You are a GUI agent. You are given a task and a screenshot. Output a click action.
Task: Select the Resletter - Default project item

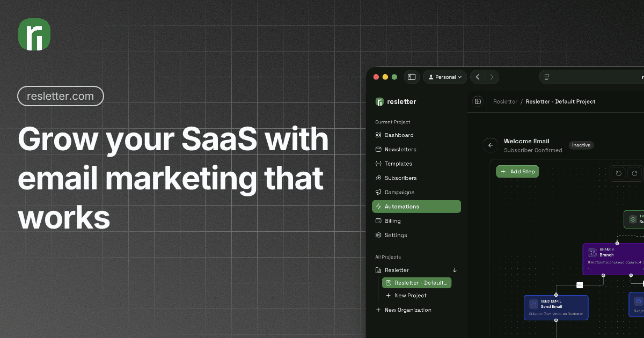(x=417, y=283)
